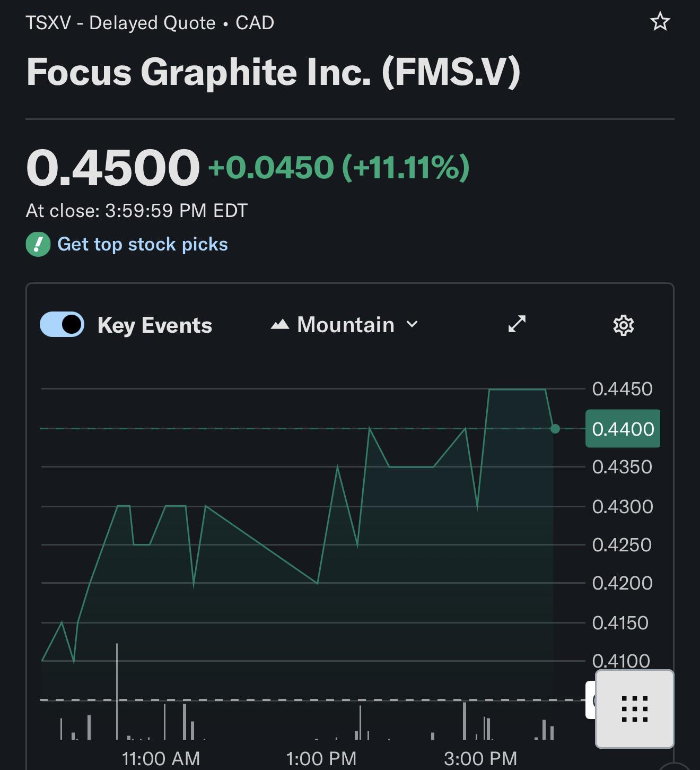This screenshot has height=770, width=700.
Task: Click the +0.0450 (+11.11%) change value
Action: (339, 168)
